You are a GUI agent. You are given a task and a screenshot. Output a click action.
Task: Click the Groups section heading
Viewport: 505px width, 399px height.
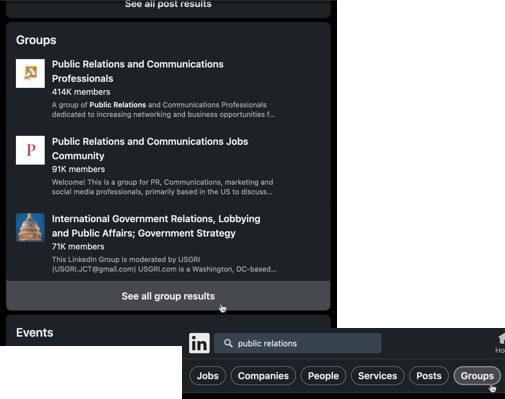tap(36, 40)
